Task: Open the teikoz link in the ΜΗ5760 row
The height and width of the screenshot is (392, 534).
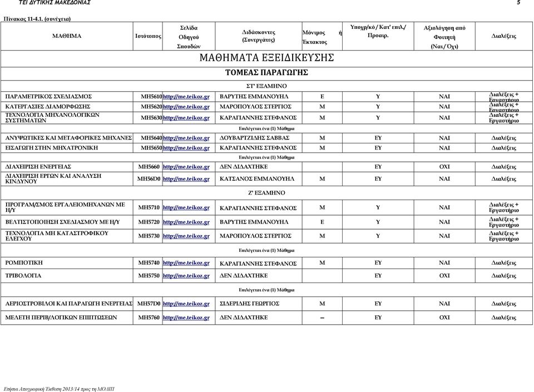Action: [186, 318]
